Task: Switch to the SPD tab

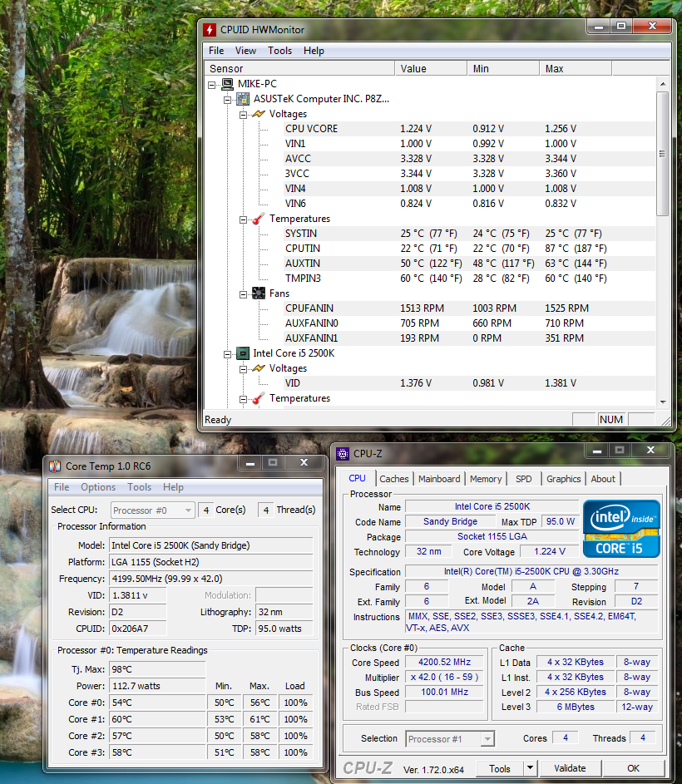Action: point(524,479)
